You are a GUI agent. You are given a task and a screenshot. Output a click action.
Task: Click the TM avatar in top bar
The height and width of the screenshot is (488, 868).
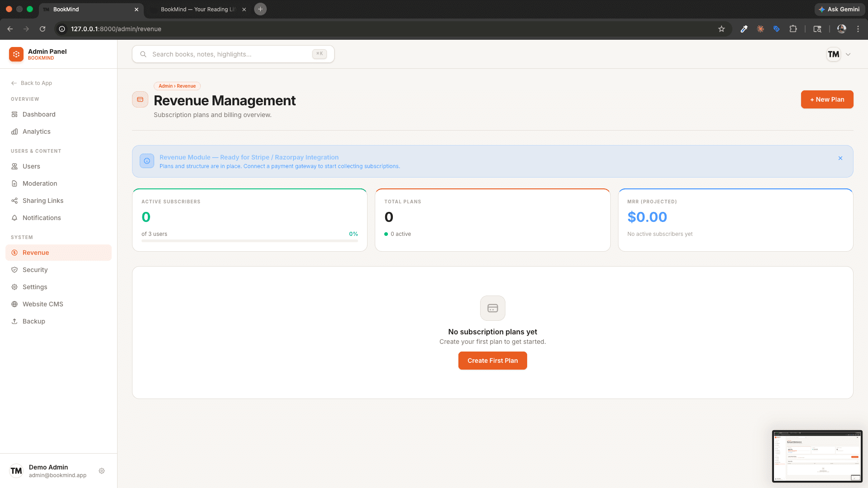(x=834, y=54)
